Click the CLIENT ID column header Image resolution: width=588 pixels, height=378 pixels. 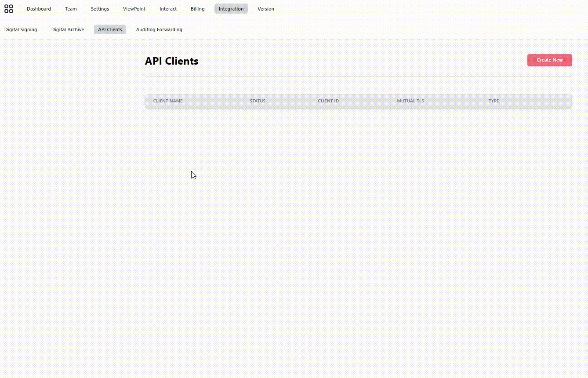pyautogui.click(x=328, y=101)
